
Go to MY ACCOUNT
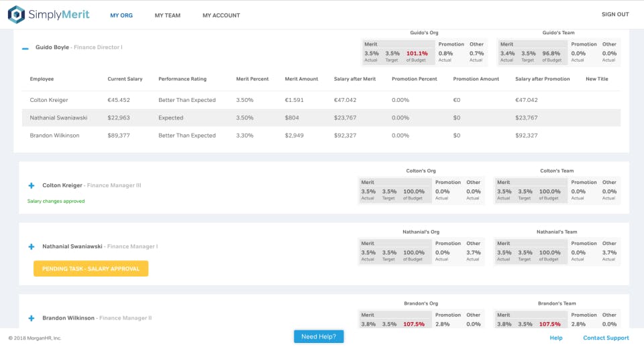point(221,15)
